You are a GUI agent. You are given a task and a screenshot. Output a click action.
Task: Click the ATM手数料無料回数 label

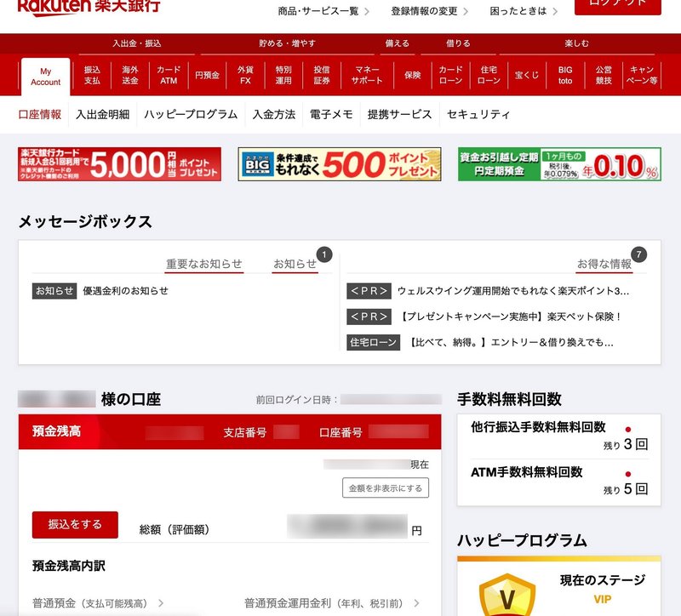pyautogui.click(x=526, y=472)
